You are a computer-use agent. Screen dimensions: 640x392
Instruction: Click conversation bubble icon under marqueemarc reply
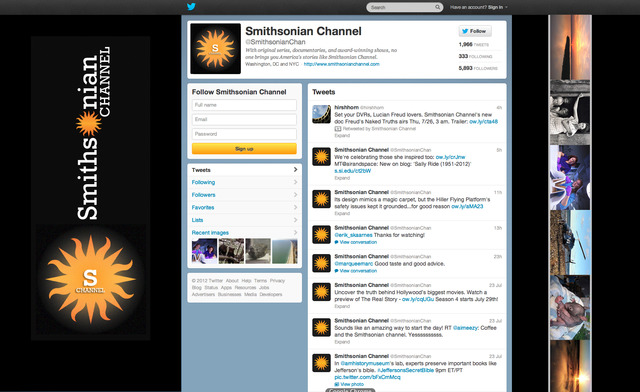click(x=336, y=271)
